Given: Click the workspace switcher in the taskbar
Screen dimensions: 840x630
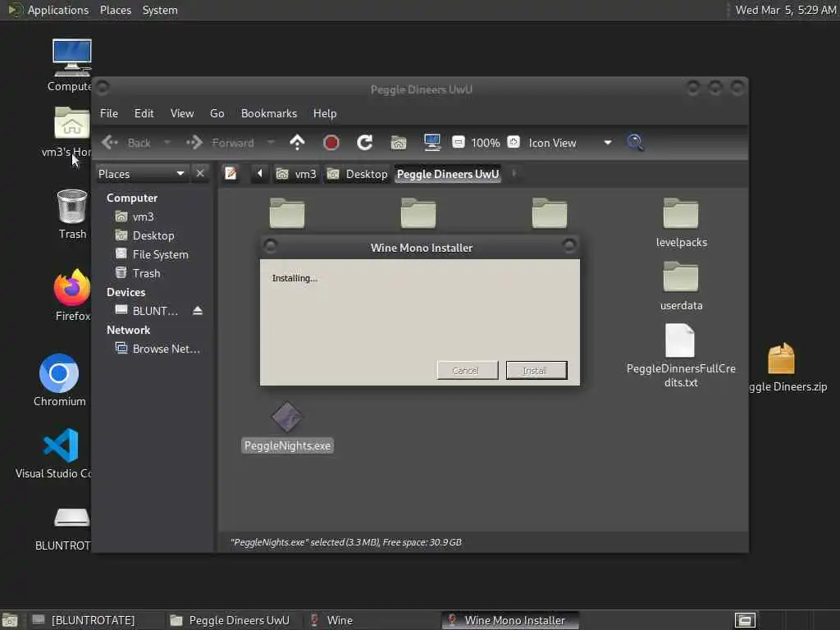Looking at the screenshot, I should click(x=745, y=620).
